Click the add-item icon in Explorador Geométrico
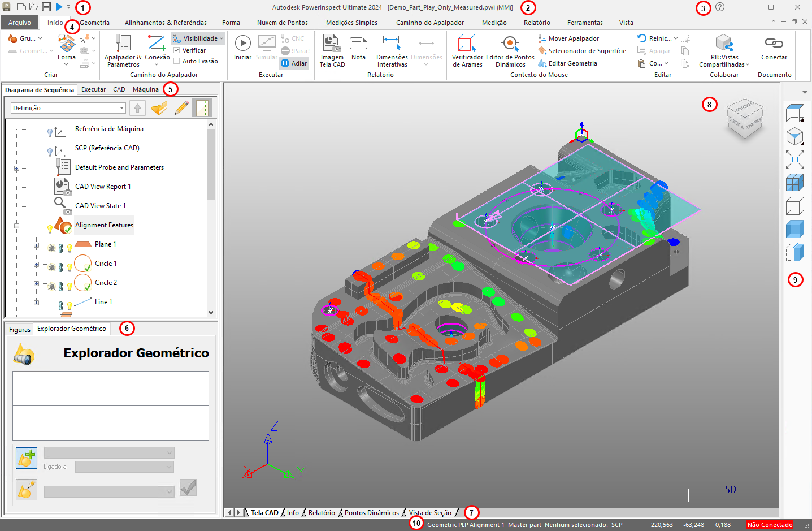This screenshot has width=812, height=531. [27, 457]
